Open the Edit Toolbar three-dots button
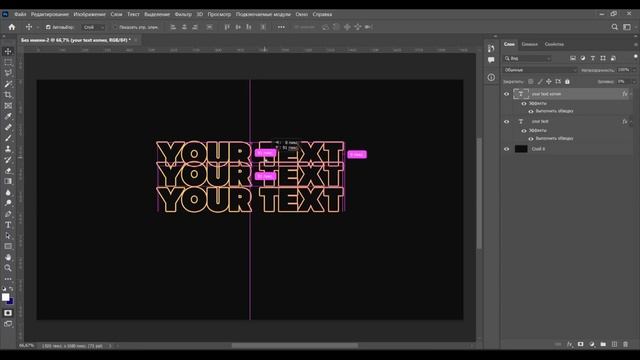Screen dimensions: 640x360 [x=8, y=279]
